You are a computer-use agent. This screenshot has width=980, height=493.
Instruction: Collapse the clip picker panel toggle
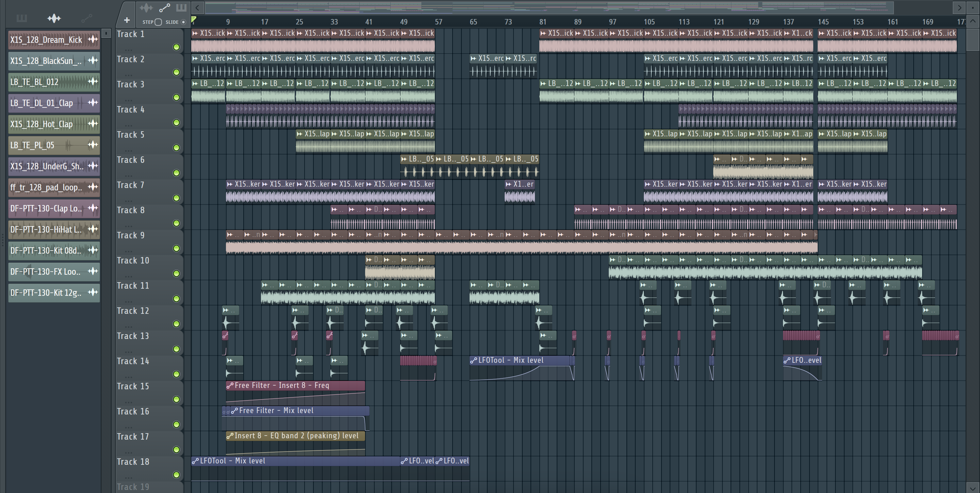tap(106, 33)
